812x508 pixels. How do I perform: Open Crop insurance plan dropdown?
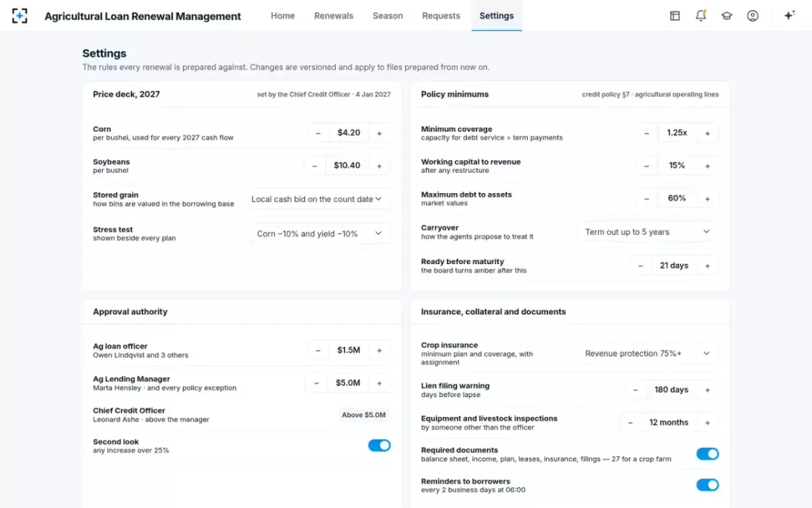tap(648, 354)
